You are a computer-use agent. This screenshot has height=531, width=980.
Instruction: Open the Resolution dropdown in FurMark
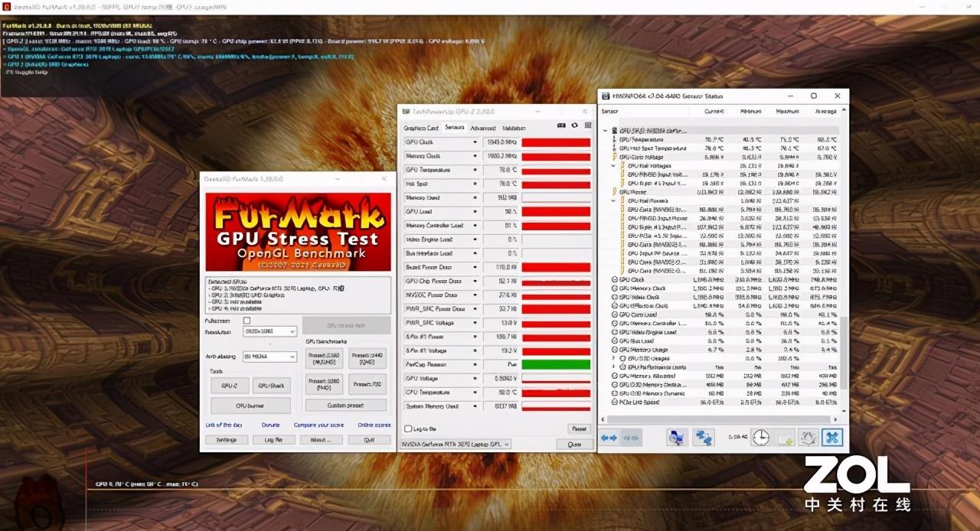click(269, 332)
